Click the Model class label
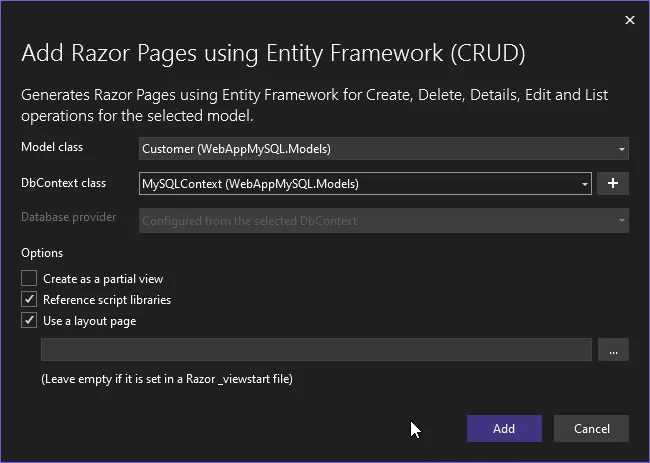Image resolution: width=650 pixels, height=463 pixels. point(53,148)
